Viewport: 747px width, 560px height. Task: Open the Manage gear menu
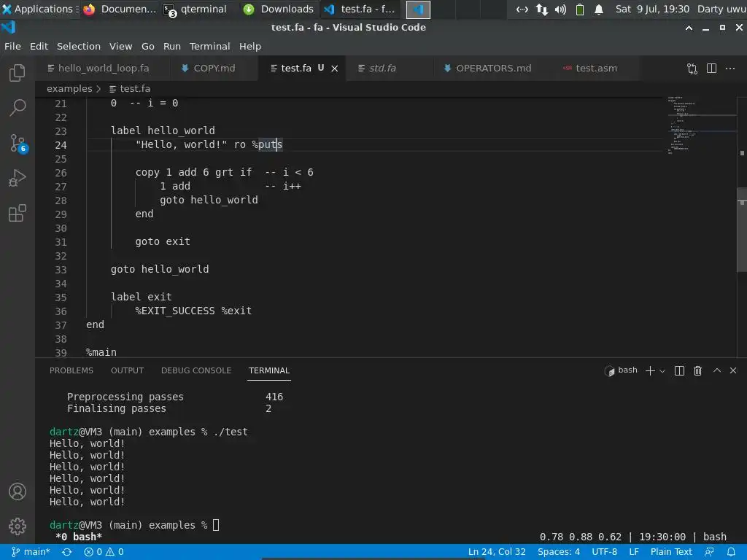[18, 526]
